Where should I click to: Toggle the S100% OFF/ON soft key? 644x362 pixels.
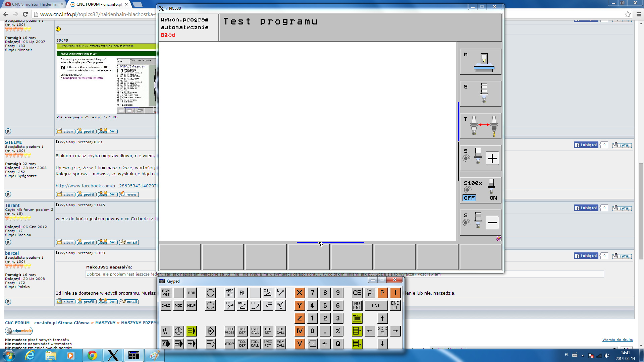480,190
